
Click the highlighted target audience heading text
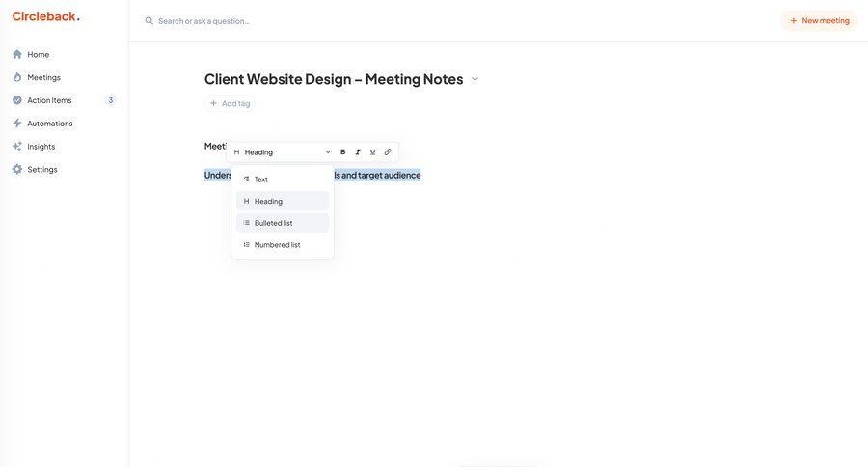point(377,175)
